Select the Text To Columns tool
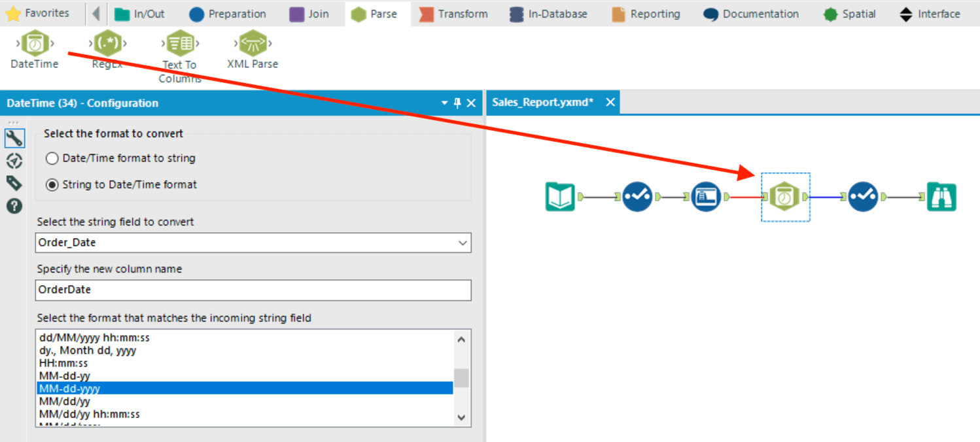The width and height of the screenshot is (980, 442). 179,44
